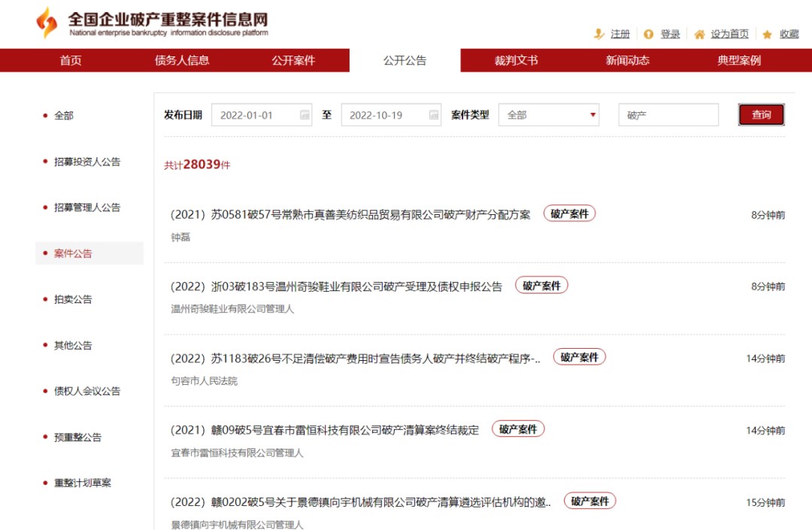Go to the 首页 nav tab
The height and width of the screenshot is (530, 812).
(71, 61)
